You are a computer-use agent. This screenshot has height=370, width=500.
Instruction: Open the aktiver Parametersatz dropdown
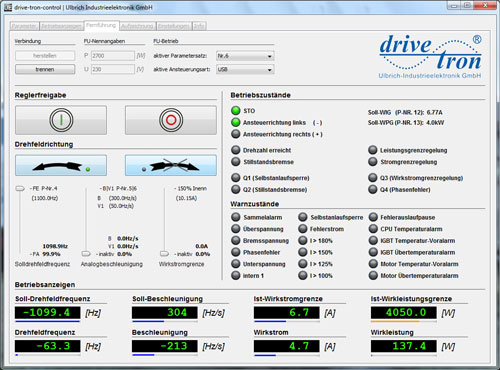click(245, 56)
